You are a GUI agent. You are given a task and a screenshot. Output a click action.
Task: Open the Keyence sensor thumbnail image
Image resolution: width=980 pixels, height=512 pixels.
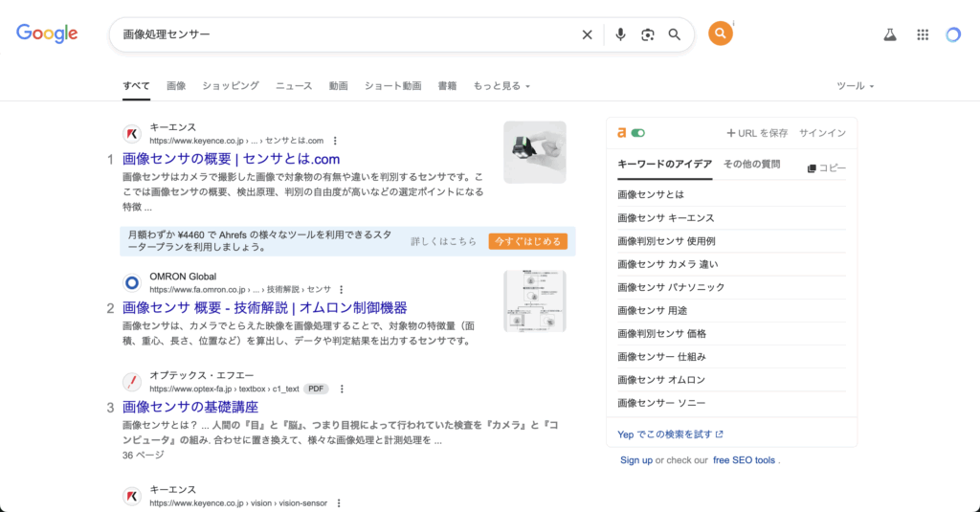coord(535,152)
